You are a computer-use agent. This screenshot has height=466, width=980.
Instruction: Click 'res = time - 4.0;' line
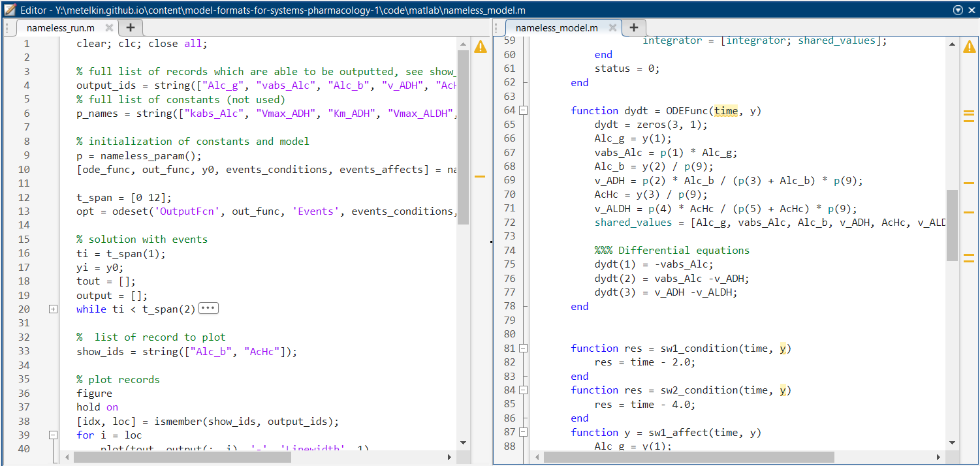point(644,404)
